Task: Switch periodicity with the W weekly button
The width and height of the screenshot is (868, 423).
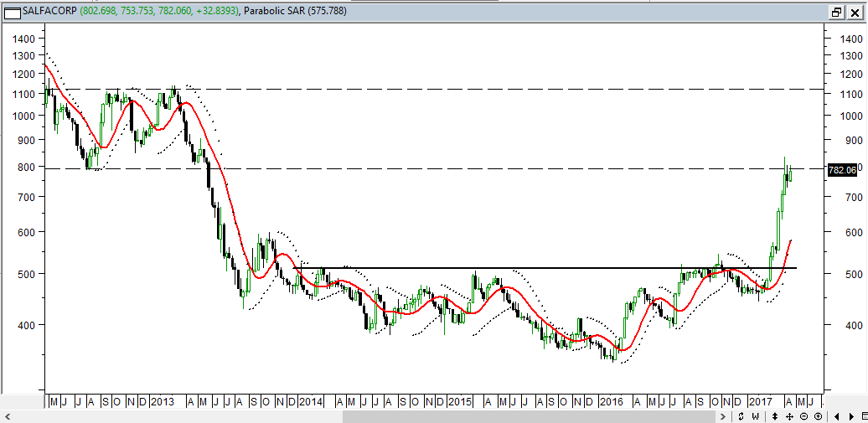Action: pyautogui.click(x=755, y=416)
